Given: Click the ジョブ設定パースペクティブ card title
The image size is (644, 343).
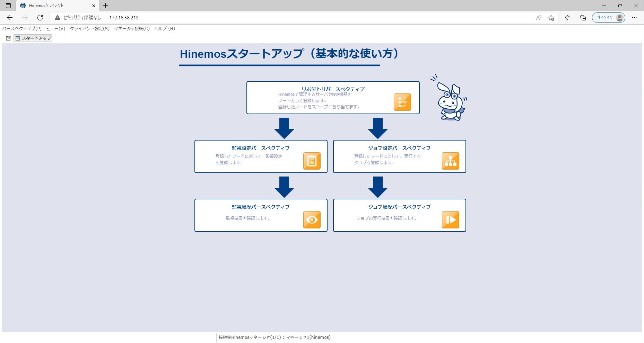Looking at the screenshot, I should pyautogui.click(x=399, y=148).
